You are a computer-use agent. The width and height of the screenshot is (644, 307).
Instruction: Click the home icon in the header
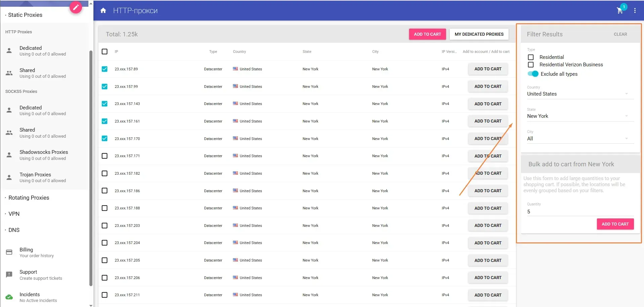(103, 10)
